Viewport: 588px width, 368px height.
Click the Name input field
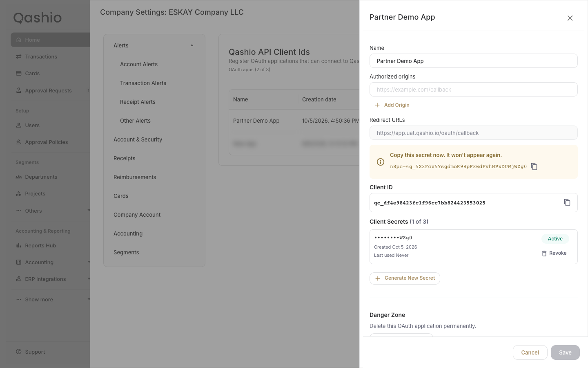point(474,61)
